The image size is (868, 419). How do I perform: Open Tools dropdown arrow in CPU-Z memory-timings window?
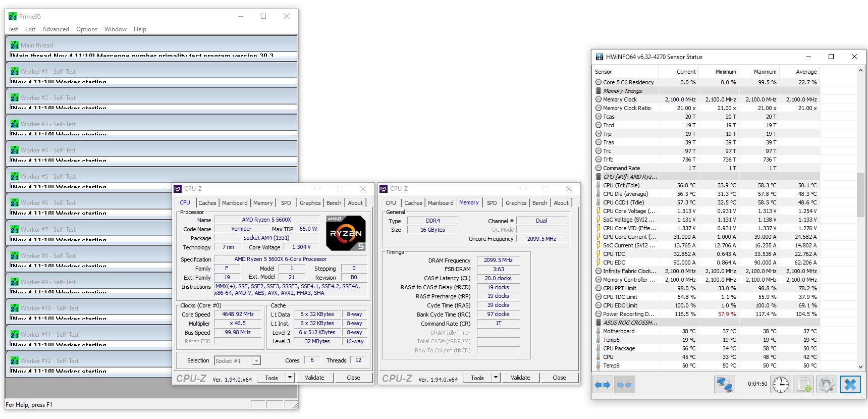pyautogui.click(x=496, y=378)
